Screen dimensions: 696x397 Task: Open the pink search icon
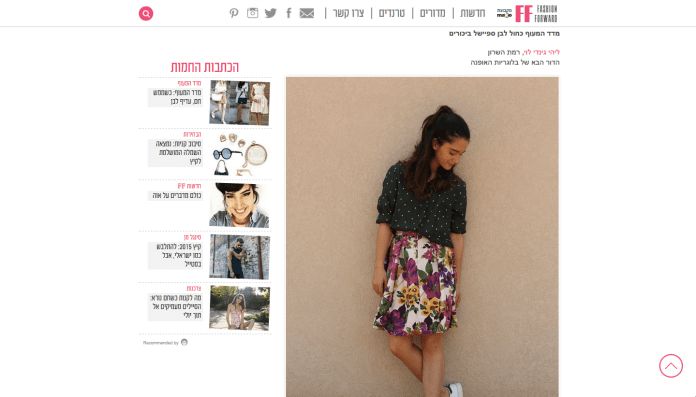[x=146, y=13]
